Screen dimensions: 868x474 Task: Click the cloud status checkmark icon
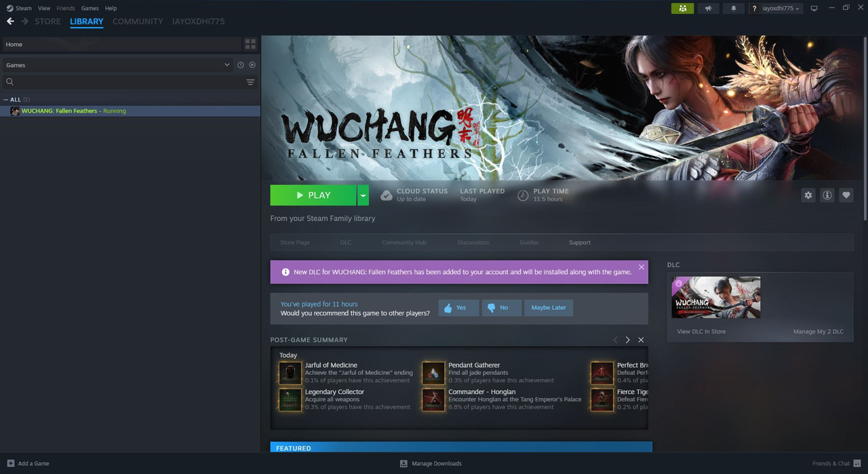tap(386, 195)
